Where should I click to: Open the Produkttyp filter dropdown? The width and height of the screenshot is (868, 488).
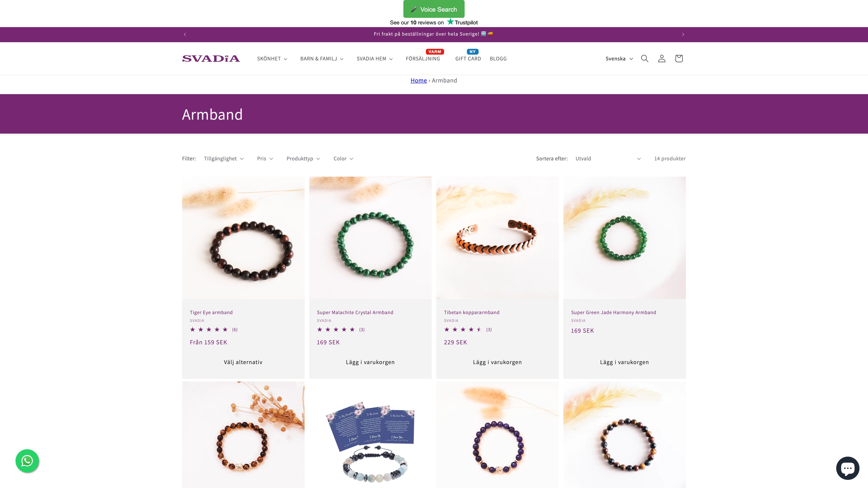tap(303, 159)
